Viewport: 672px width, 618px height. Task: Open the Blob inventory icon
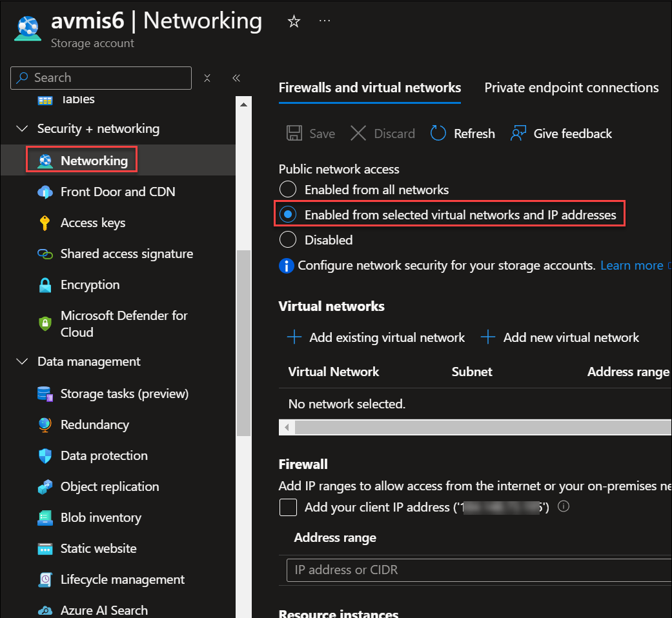coord(45,518)
